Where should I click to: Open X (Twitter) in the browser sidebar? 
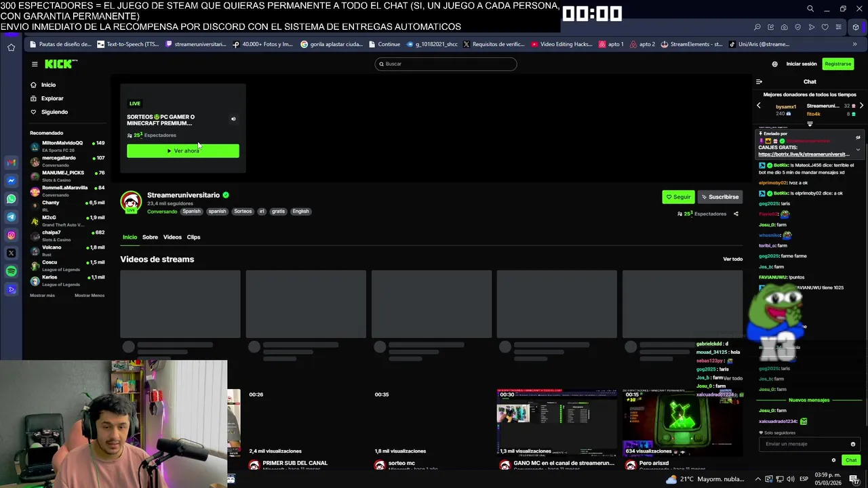click(11, 253)
